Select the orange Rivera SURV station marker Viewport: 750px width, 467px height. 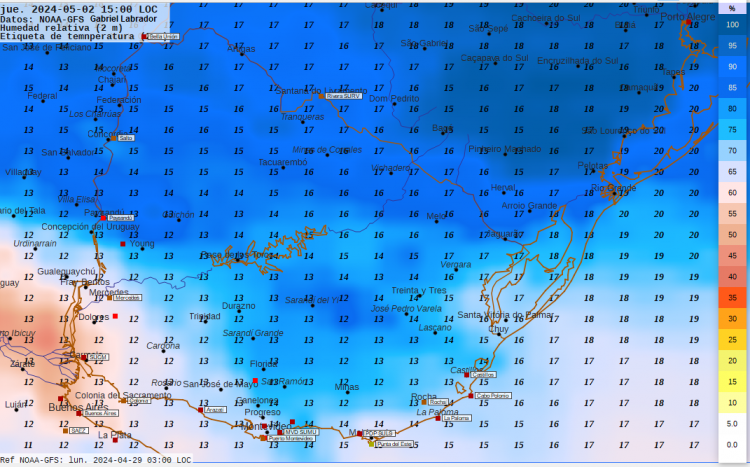point(321,95)
